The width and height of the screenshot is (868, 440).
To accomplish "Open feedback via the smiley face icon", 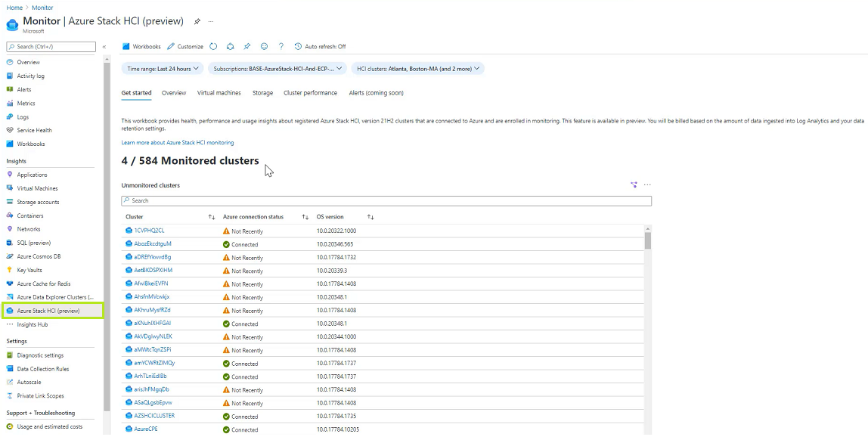I will 264,46.
